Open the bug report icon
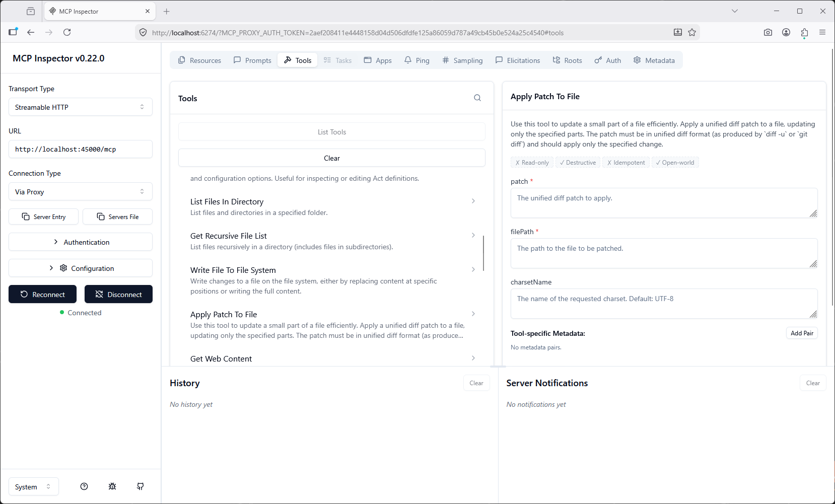Screen dimensions: 835x504 pyautogui.click(x=112, y=486)
